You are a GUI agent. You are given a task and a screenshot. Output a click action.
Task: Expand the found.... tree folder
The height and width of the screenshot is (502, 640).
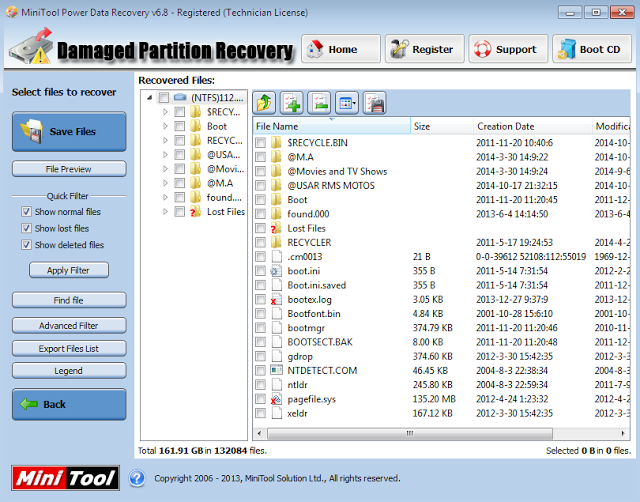coord(165,197)
